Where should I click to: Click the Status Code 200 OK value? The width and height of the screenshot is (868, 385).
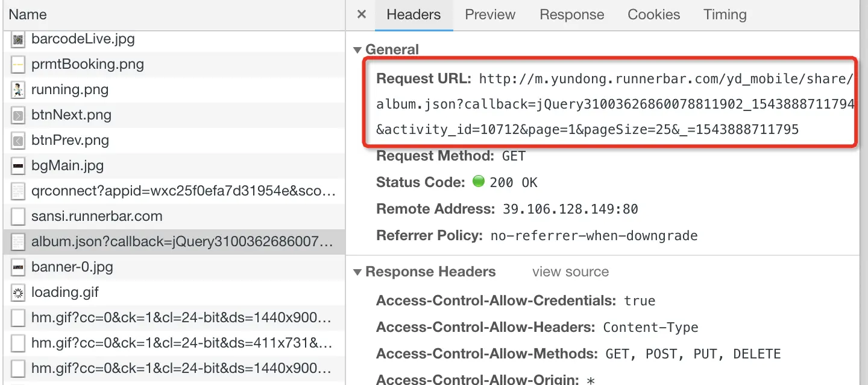(x=513, y=183)
